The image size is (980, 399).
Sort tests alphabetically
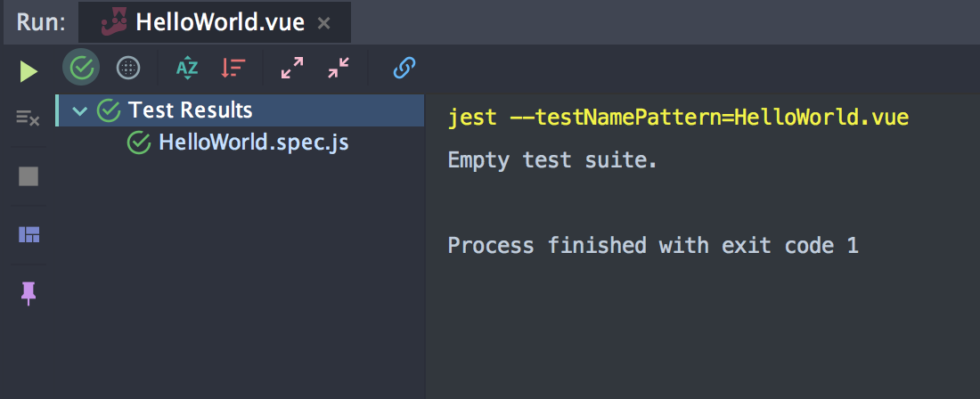[187, 68]
